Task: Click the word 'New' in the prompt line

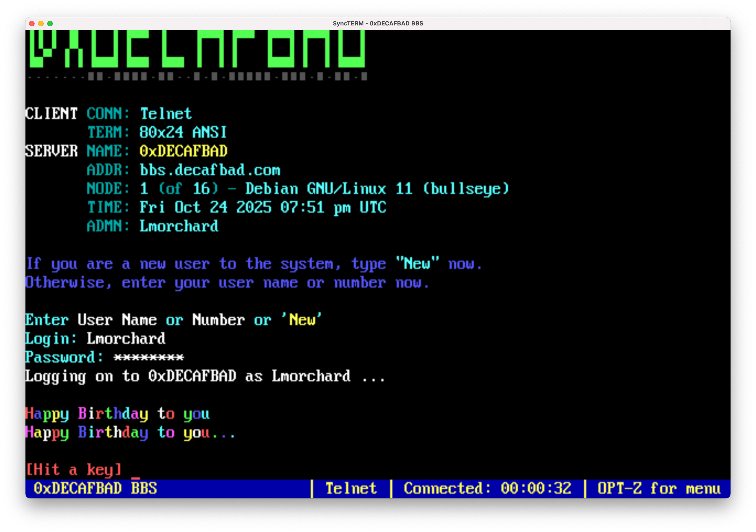Action: [303, 319]
